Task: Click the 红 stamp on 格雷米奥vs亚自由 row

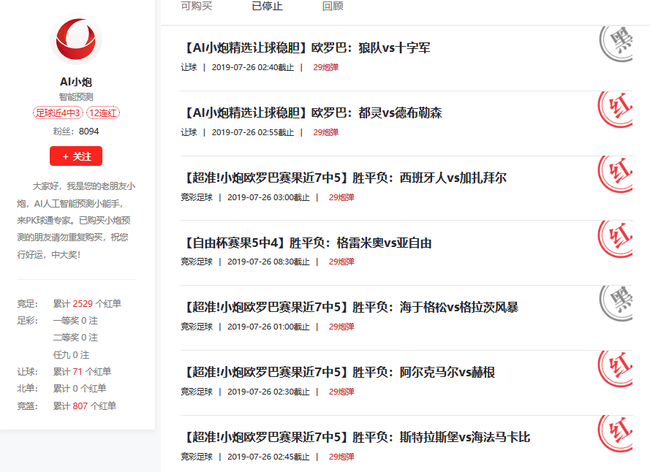Action: (x=615, y=239)
